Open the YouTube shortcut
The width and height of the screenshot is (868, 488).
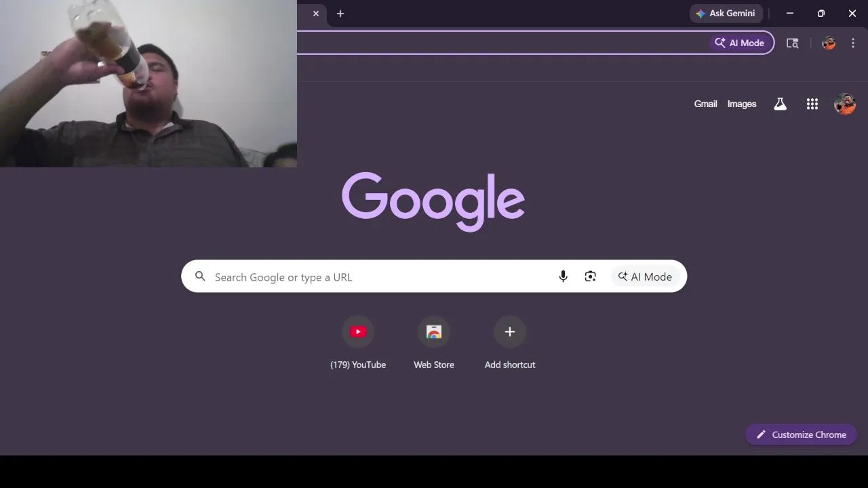click(x=358, y=343)
